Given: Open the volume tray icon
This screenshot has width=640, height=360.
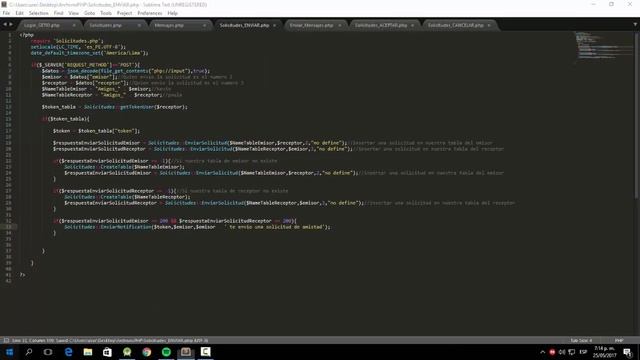Looking at the screenshot, I should point(562,352).
